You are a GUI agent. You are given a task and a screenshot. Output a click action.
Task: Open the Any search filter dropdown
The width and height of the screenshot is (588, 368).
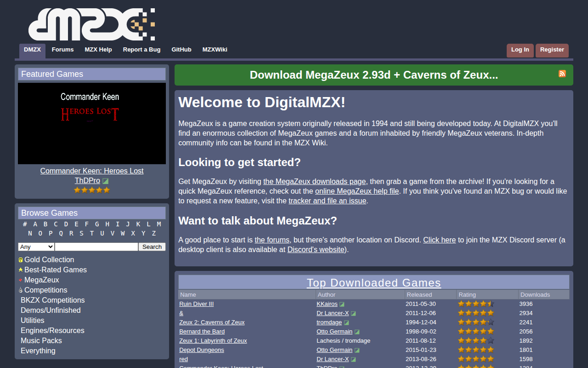tap(36, 247)
